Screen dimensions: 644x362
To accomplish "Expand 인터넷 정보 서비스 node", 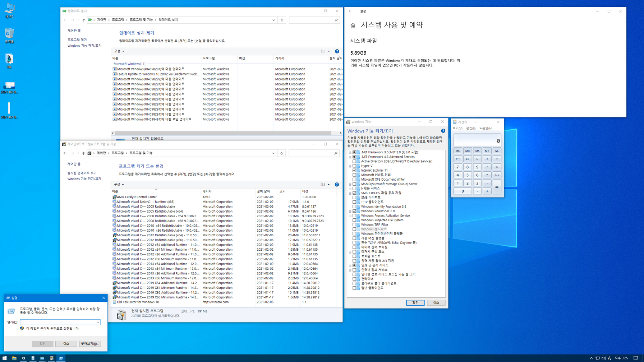I will coord(350,270).
